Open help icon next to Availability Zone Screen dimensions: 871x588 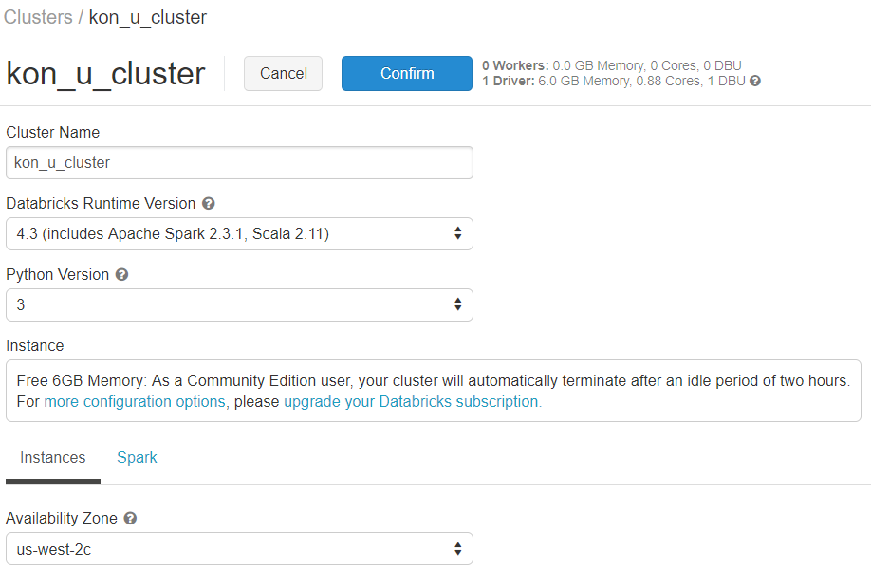[x=130, y=518]
